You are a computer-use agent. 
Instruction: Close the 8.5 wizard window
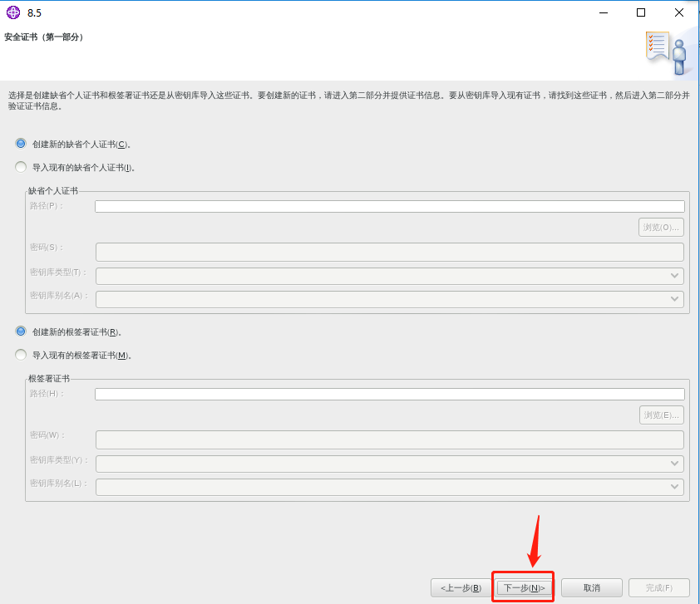pos(679,13)
